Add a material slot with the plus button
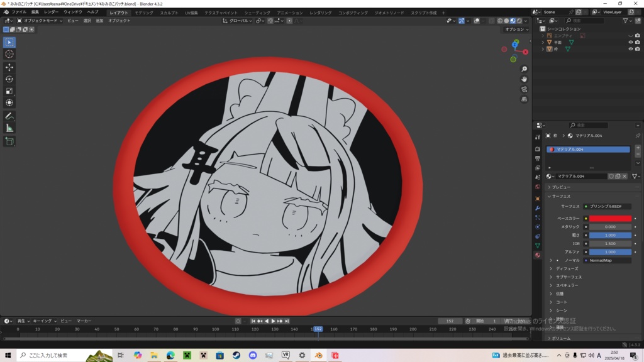The height and width of the screenshot is (362, 644). (638, 148)
